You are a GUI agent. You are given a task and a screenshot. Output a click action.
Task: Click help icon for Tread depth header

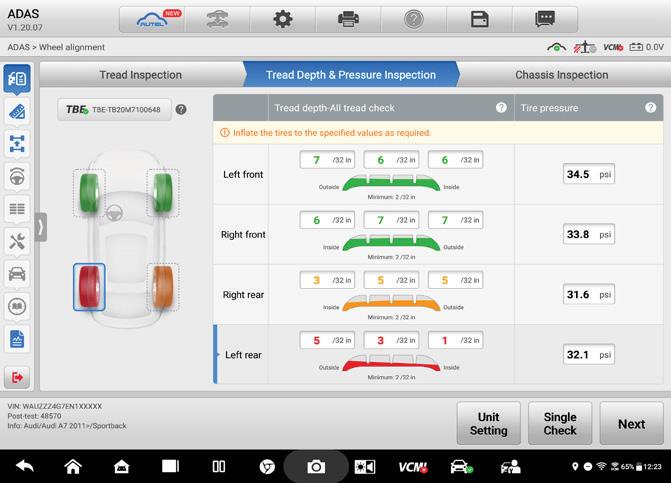[501, 108]
